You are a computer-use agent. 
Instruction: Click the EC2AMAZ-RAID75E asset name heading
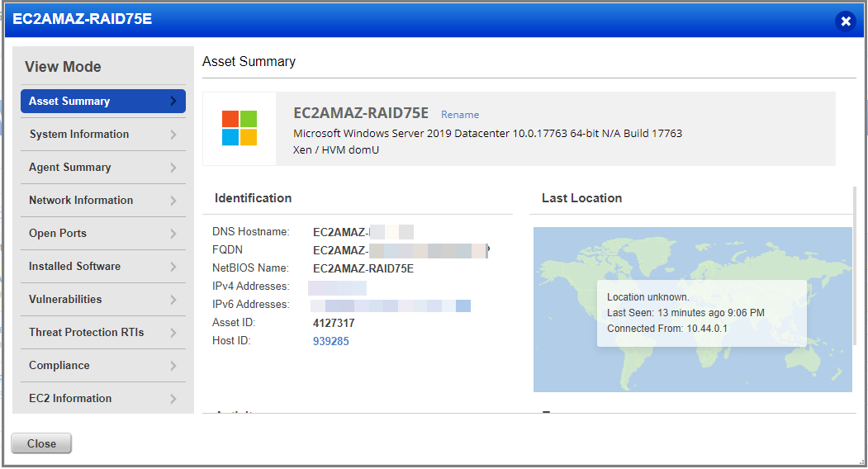coord(361,113)
